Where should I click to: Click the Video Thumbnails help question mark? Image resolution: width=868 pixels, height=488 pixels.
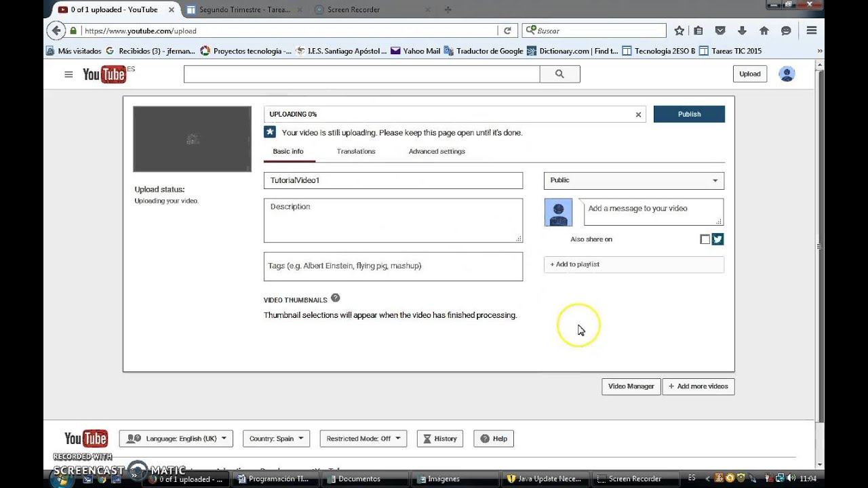tap(335, 298)
